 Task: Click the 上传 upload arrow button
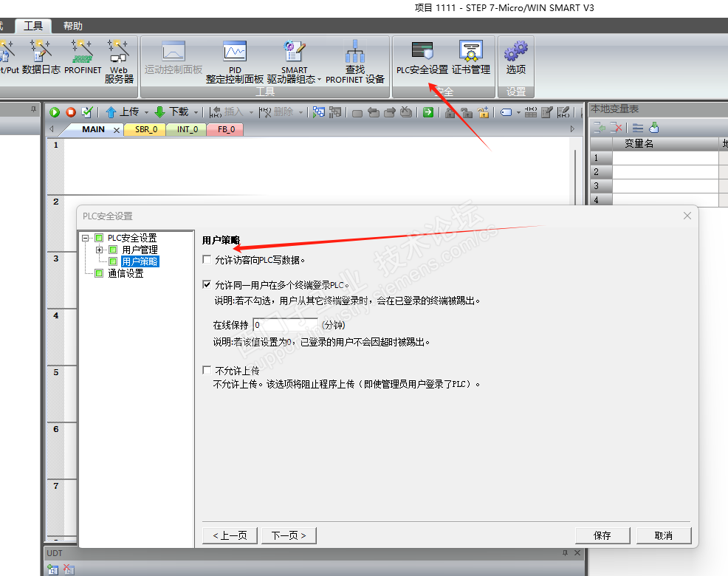coord(123,112)
